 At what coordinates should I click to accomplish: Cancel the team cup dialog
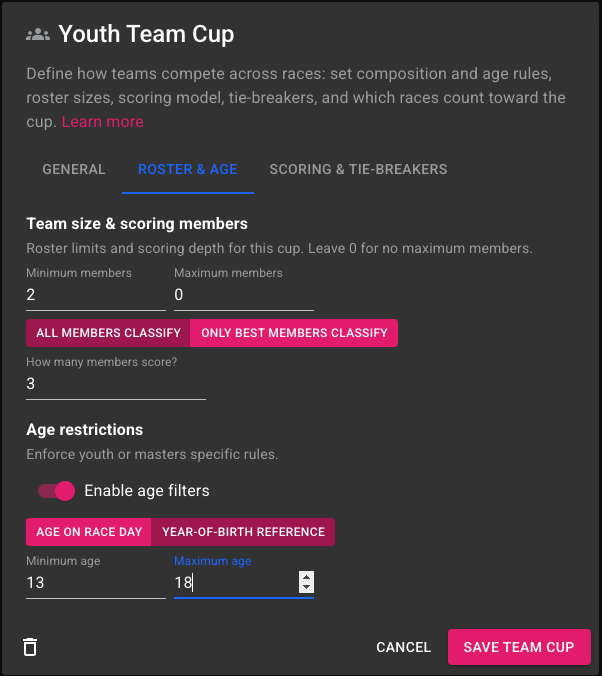[403, 647]
